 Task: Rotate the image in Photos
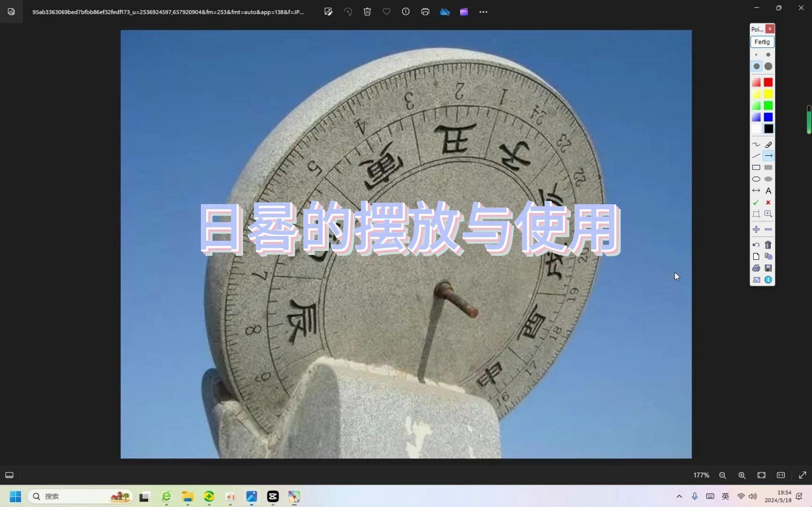[x=348, y=12]
